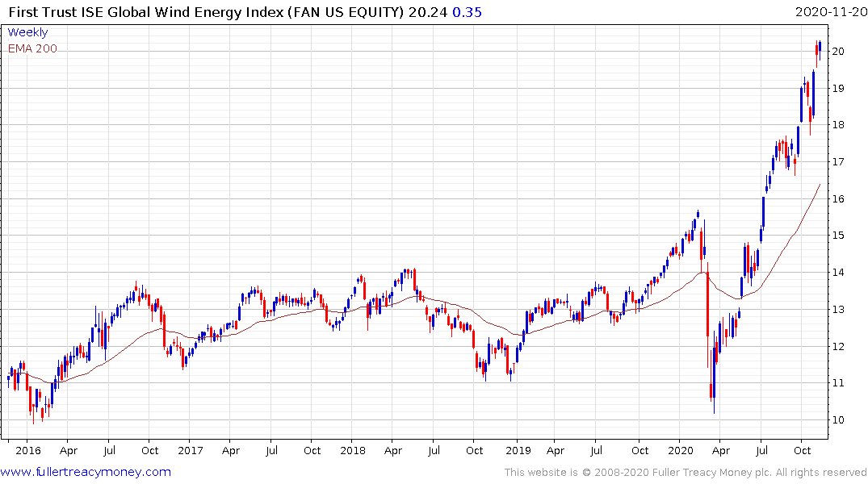Click the y-axis label '19'
The image size is (868, 484).
pyautogui.click(x=838, y=89)
